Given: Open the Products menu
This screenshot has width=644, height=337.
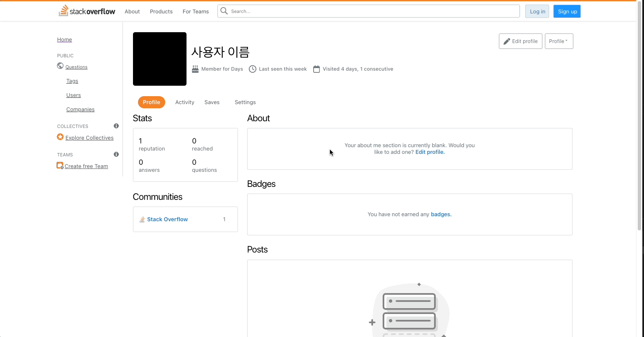Looking at the screenshot, I should 161,11.
